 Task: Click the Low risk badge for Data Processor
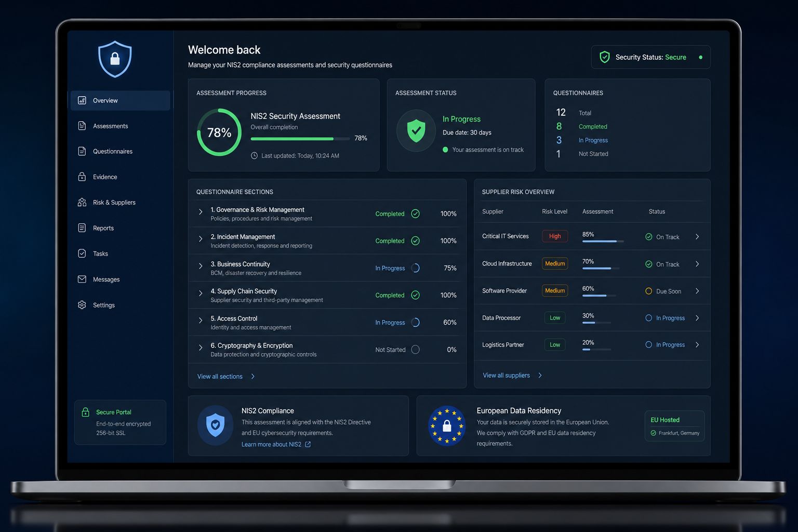click(555, 318)
